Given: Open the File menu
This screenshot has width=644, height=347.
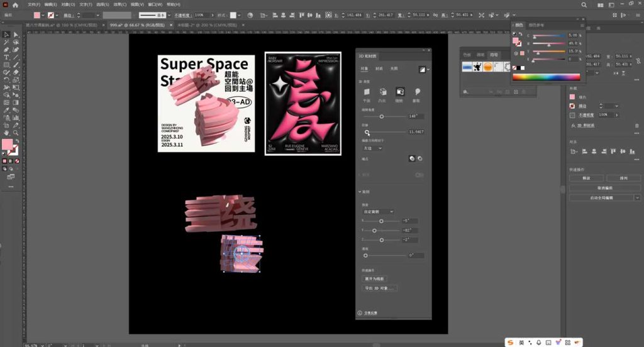Looking at the screenshot, I should (x=34, y=4).
